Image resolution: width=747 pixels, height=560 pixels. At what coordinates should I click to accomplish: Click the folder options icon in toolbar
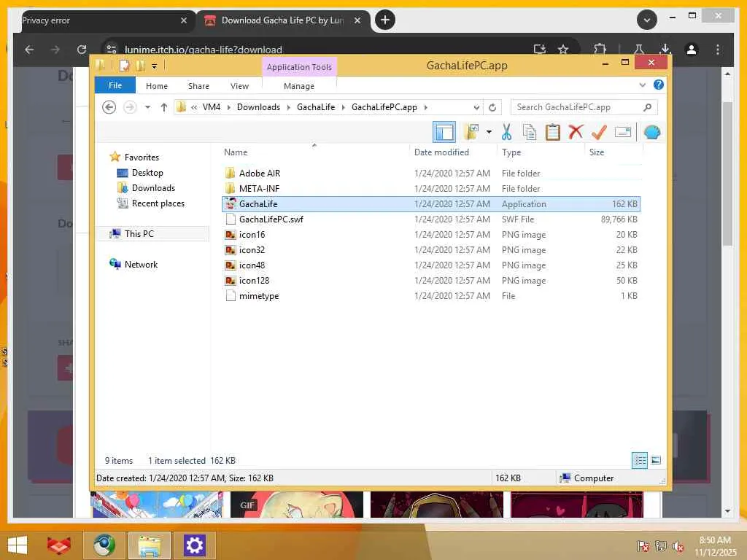click(x=471, y=132)
